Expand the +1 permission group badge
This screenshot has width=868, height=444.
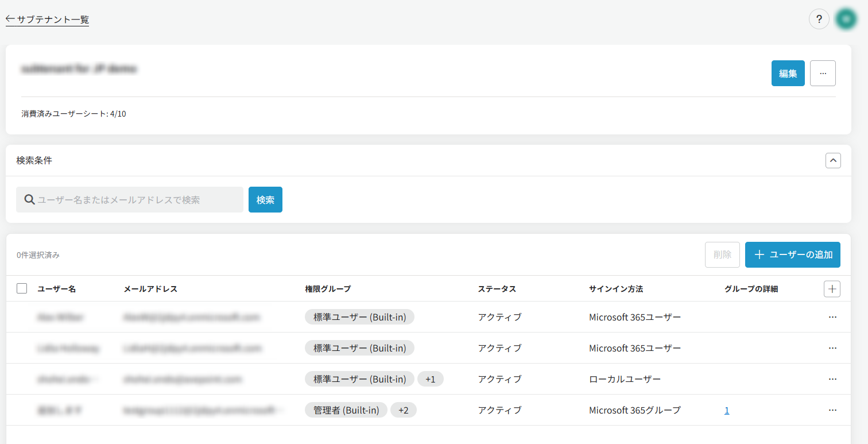coord(431,379)
